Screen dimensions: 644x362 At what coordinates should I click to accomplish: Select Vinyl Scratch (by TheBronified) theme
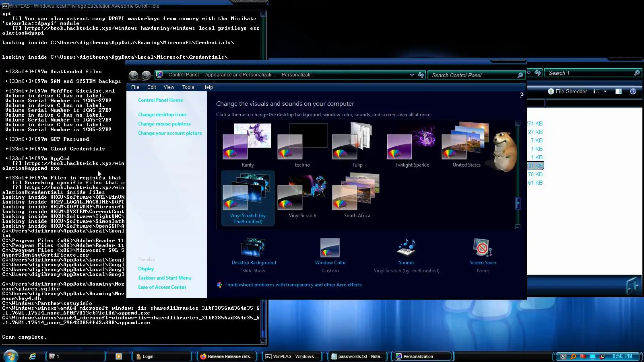coord(248,197)
